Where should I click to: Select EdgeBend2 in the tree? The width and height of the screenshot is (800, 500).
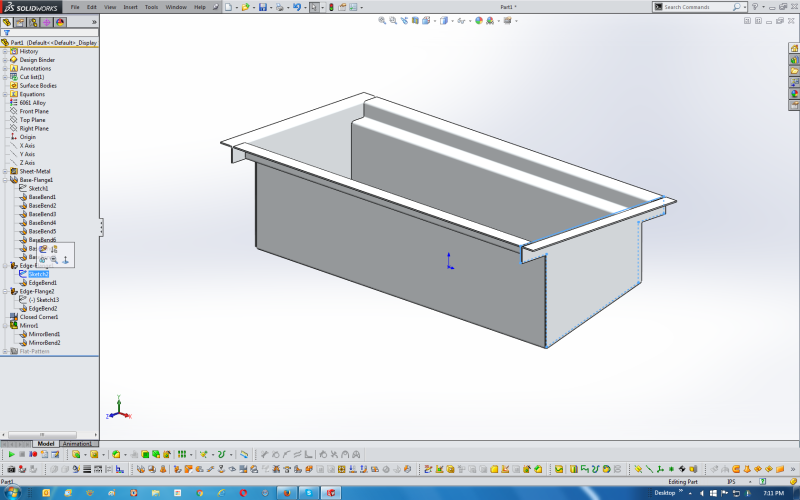click(43, 308)
